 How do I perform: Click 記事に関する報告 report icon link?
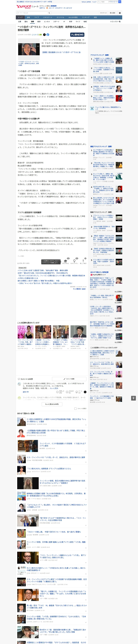(x=24, y=263)
